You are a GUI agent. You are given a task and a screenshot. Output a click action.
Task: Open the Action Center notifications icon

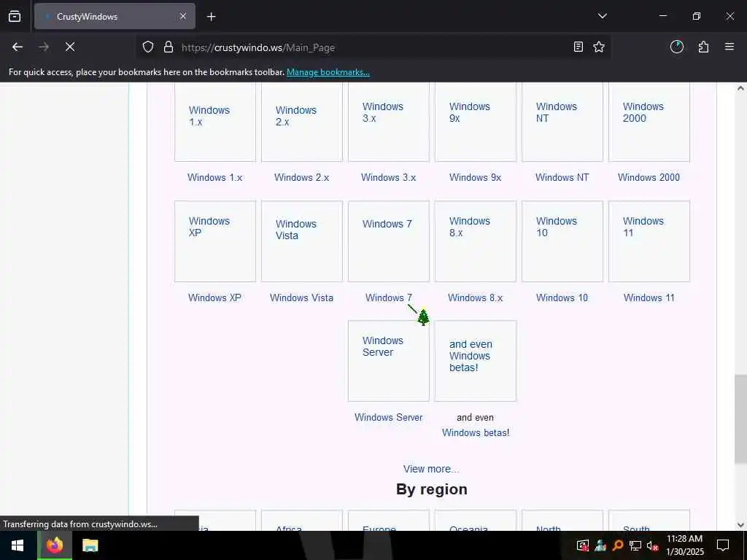[x=723, y=545]
